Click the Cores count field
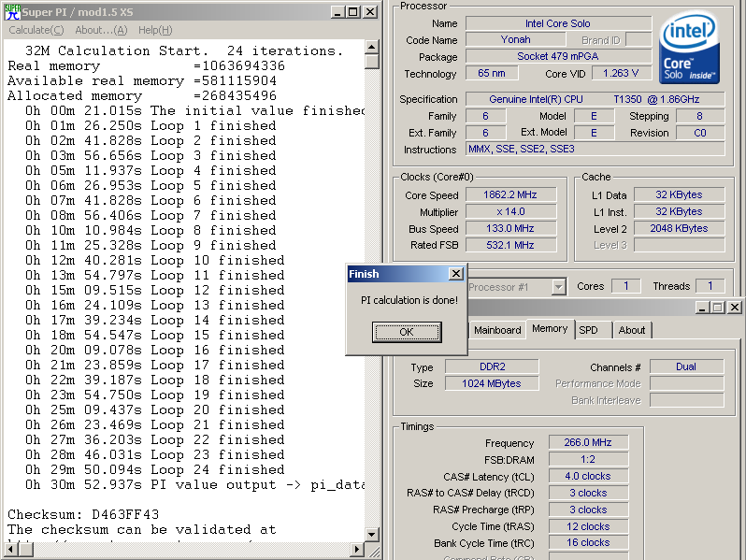Image resolution: width=746 pixels, height=560 pixels. coord(626,286)
